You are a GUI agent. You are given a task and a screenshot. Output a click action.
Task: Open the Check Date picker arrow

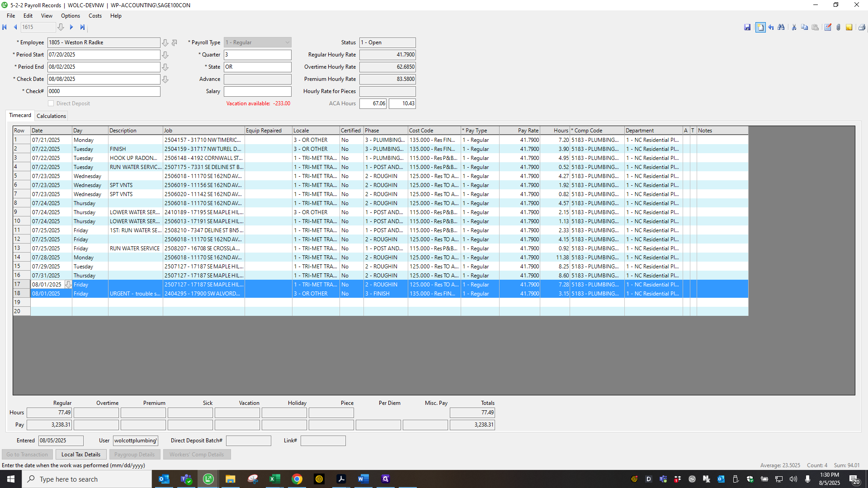click(x=165, y=79)
